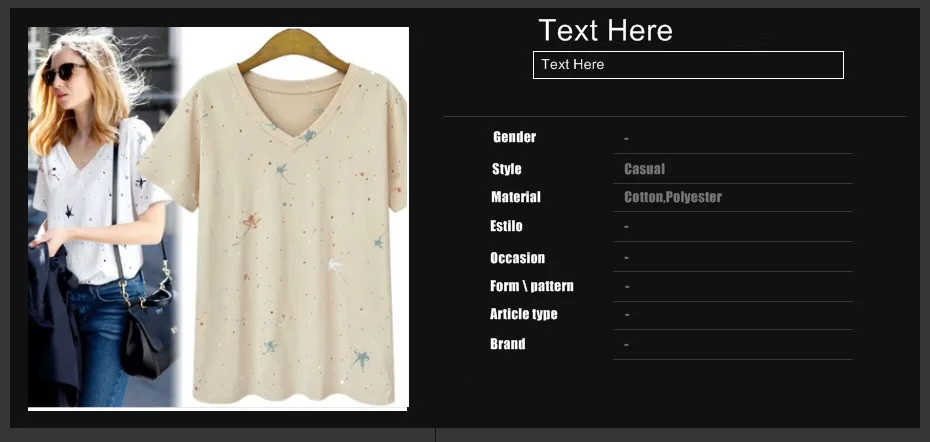This screenshot has height=442, width=930.
Task: Click the Occasion value dash field
Action: [x=732, y=257]
